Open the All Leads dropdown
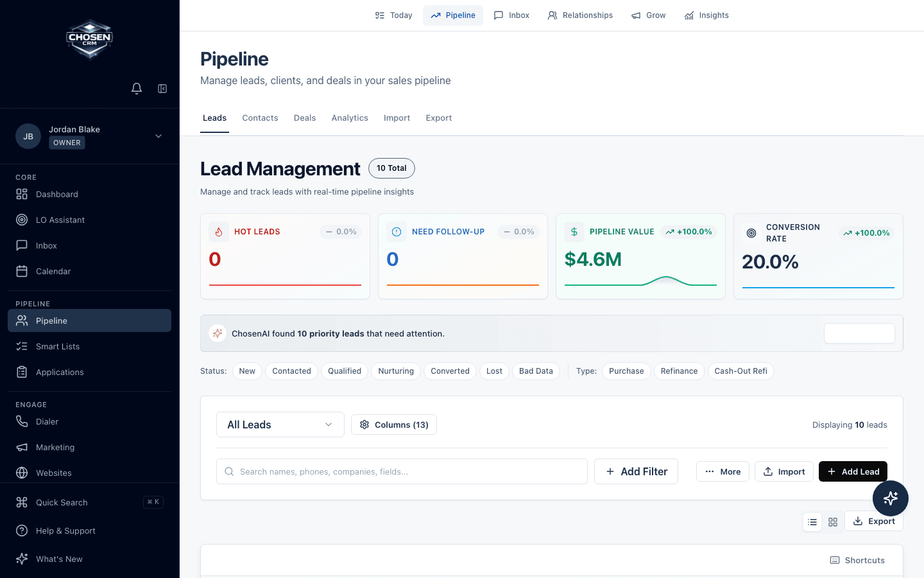This screenshot has width=924, height=578. tap(280, 425)
